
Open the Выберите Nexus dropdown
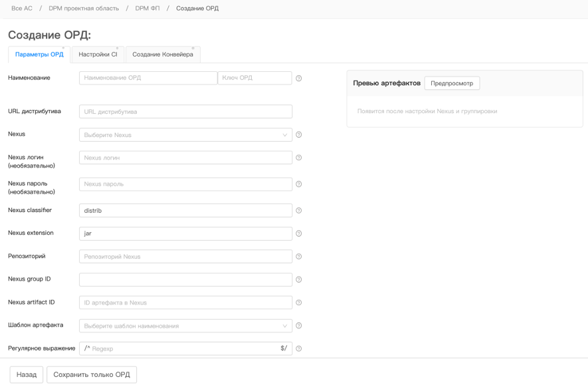coord(185,135)
